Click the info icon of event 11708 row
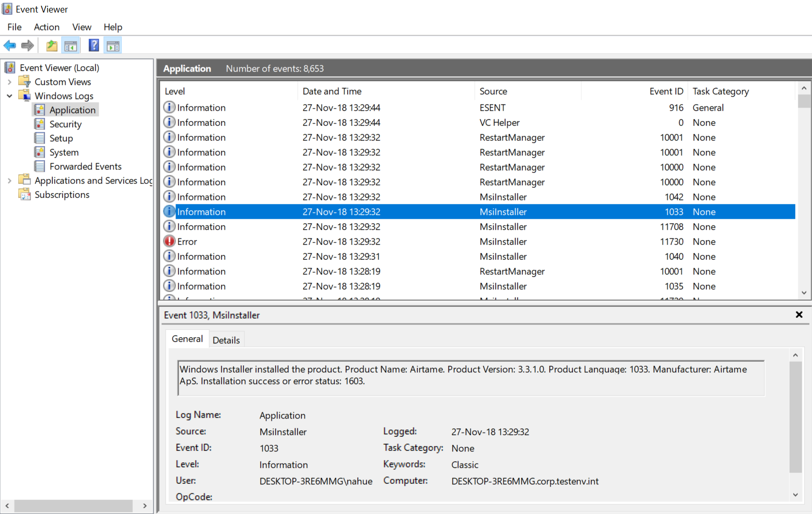The image size is (812, 514). [169, 226]
